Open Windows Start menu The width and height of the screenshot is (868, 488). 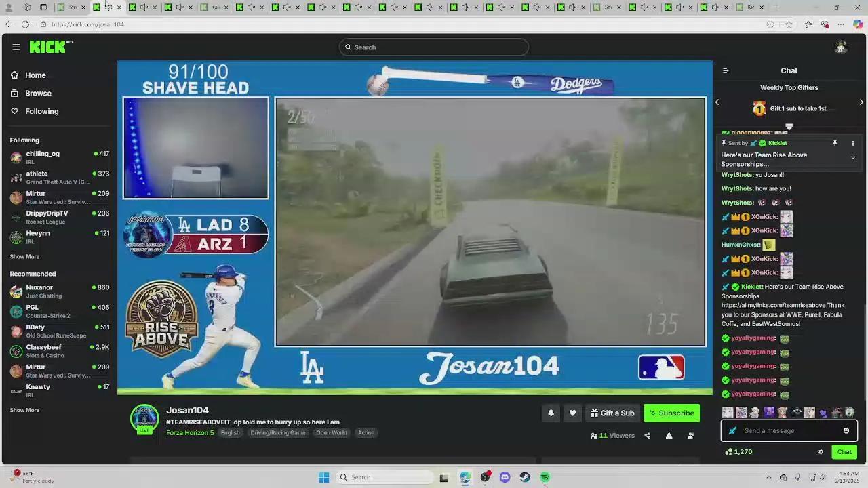pos(324,477)
